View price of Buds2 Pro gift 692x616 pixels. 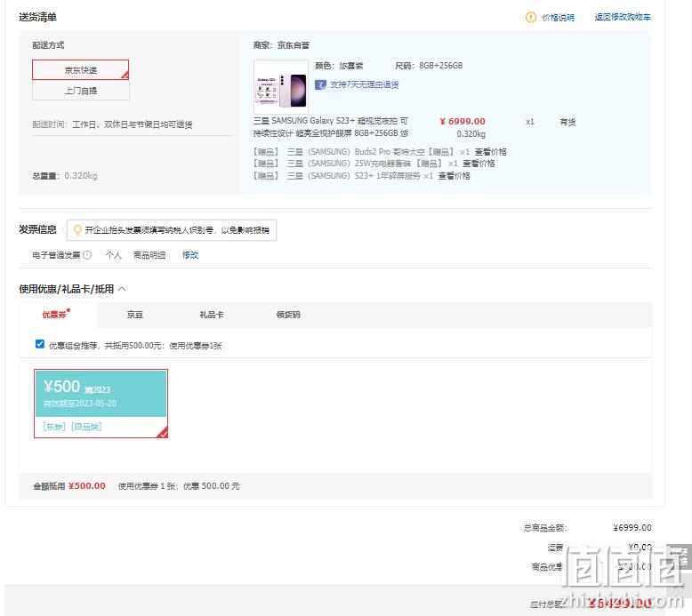coord(490,152)
